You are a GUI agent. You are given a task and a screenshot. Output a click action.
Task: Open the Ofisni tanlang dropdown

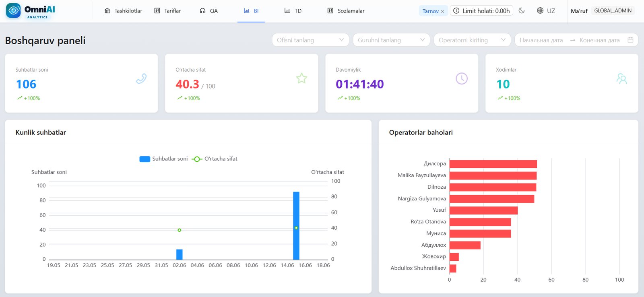(x=310, y=40)
